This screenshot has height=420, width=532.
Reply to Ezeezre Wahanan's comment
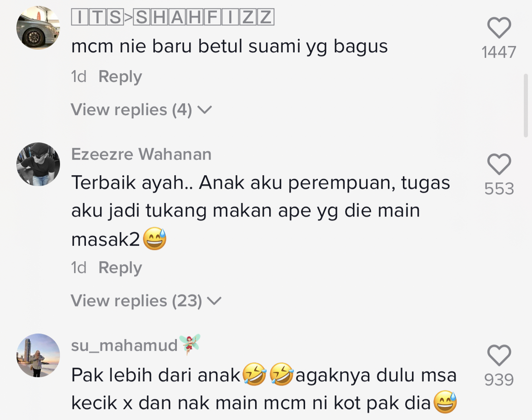120,268
